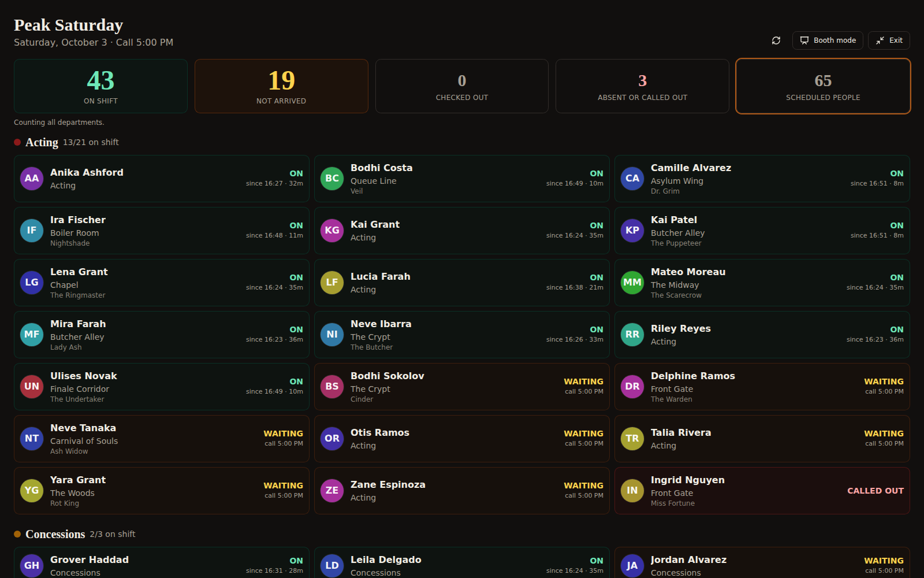Click the refresh icon
Image resolution: width=924 pixels, height=578 pixels.
[776, 40]
